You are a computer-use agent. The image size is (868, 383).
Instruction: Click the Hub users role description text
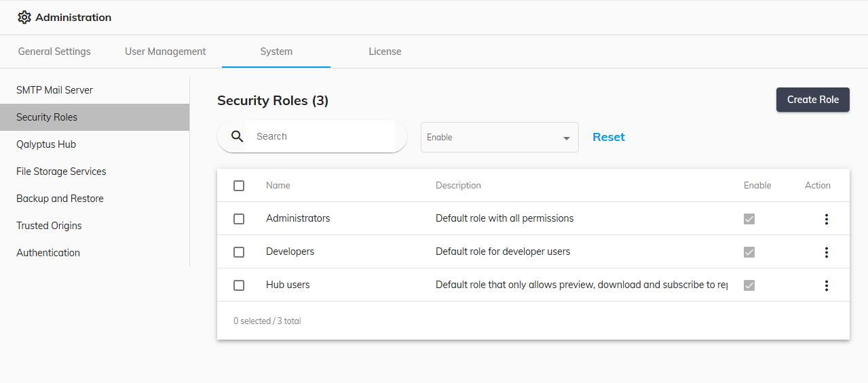click(582, 285)
